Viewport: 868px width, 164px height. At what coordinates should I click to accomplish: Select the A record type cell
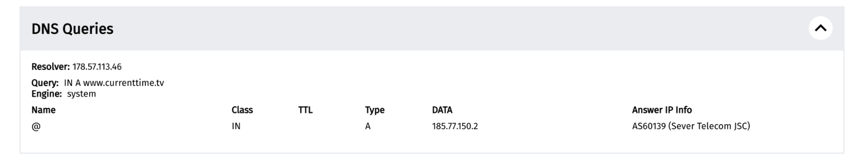click(368, 126)
